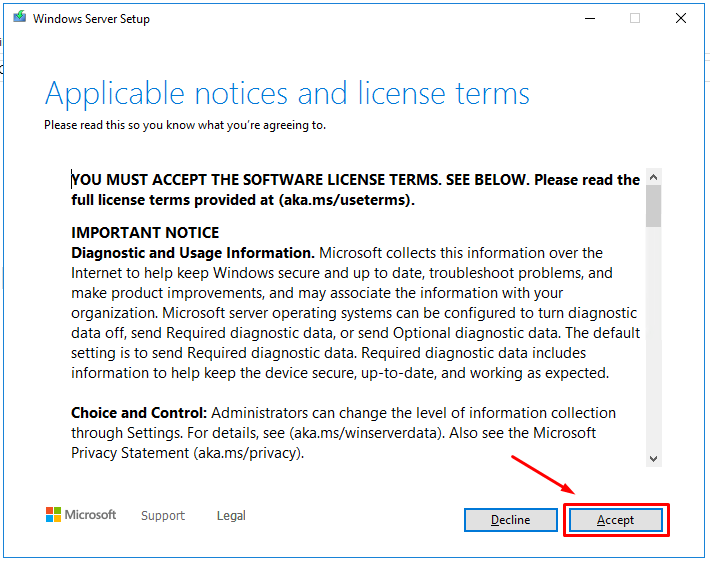Open the Legal link

point(231,515)
